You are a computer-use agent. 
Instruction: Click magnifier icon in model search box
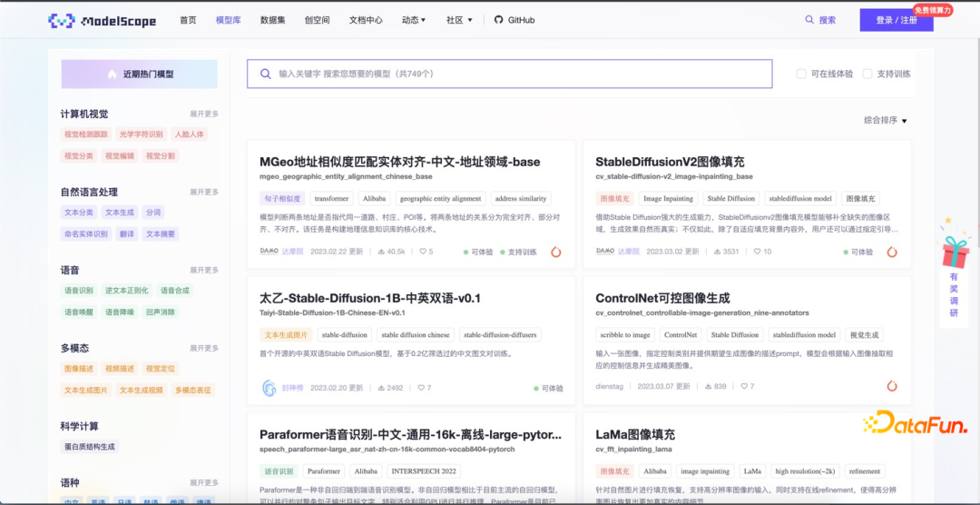click(x=266, y=74)
